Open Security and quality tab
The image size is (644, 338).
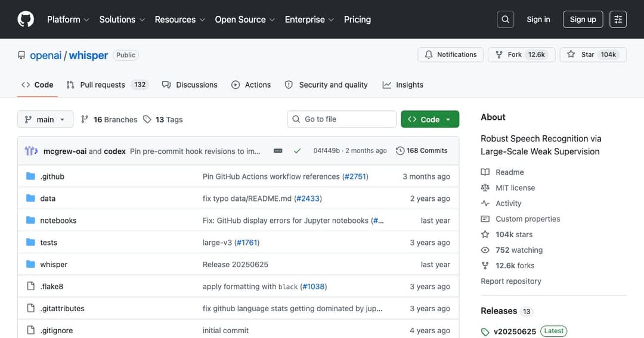coord(326,85)
